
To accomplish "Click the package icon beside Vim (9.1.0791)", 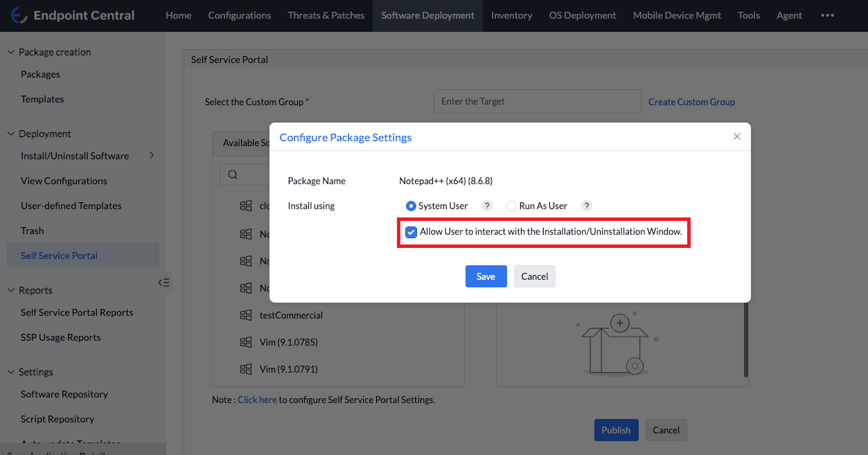I will (x=246, y=369).
